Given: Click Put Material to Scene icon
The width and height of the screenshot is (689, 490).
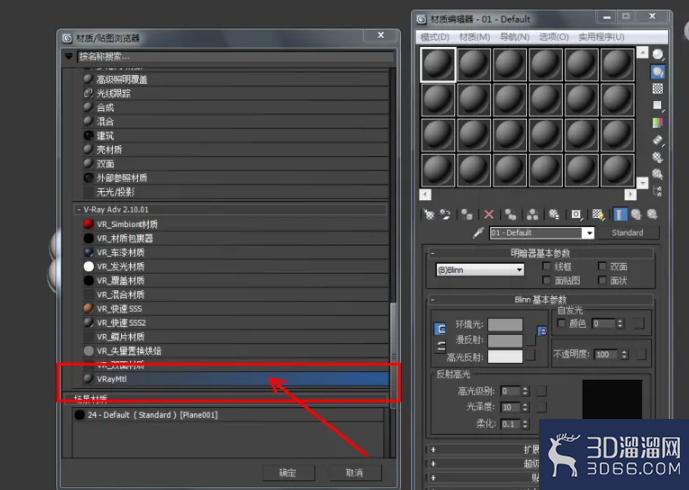Looking at the screenshot, I should click(445, 214).
